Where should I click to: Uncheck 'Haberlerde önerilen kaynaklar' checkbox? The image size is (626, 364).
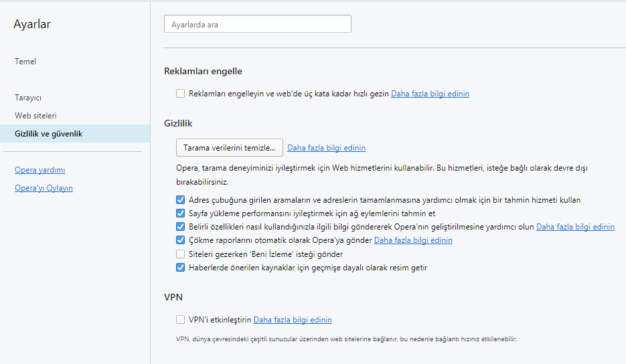tap(181, 268)
